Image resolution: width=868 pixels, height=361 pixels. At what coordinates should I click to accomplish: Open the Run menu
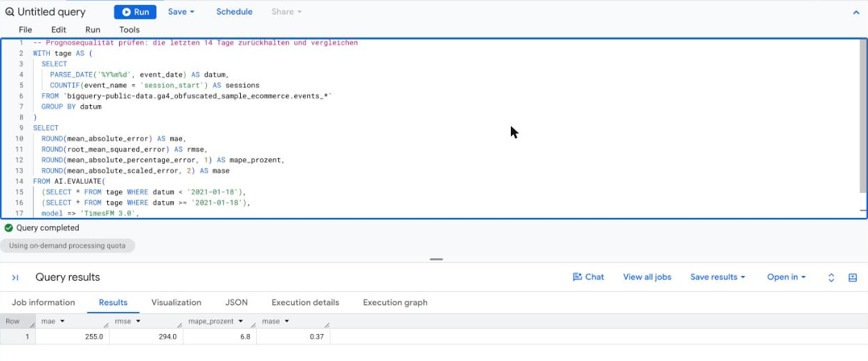pos(93,30)
